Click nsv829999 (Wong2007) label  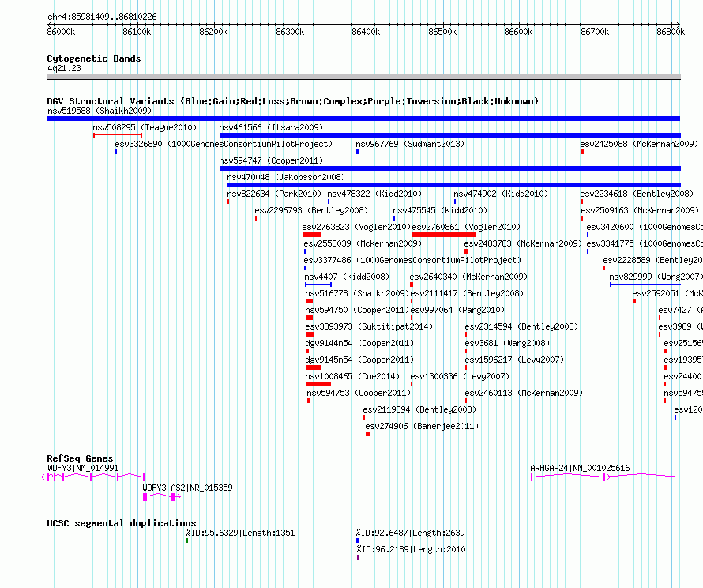656,277
